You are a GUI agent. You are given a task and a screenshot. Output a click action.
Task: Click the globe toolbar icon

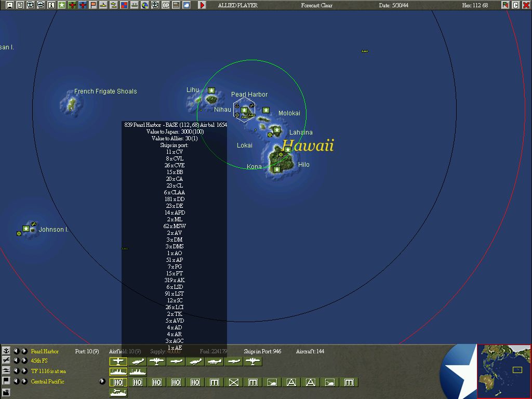tap(145, 5)
